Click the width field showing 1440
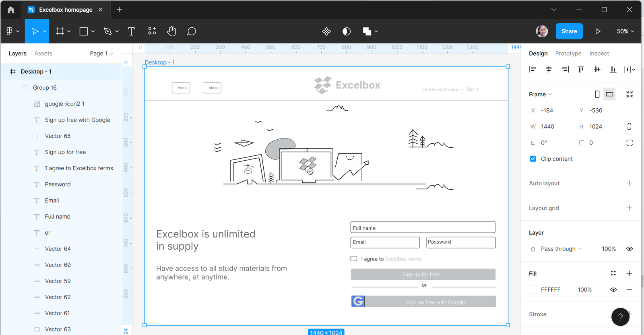644x335 pixels. click(x=548, y=126)
